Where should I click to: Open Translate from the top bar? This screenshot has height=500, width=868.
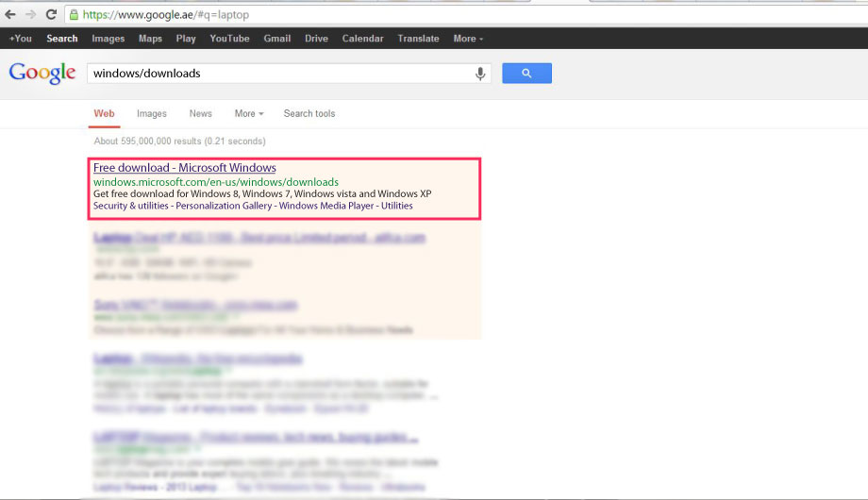pyautogui.click(x=418, y=38)
